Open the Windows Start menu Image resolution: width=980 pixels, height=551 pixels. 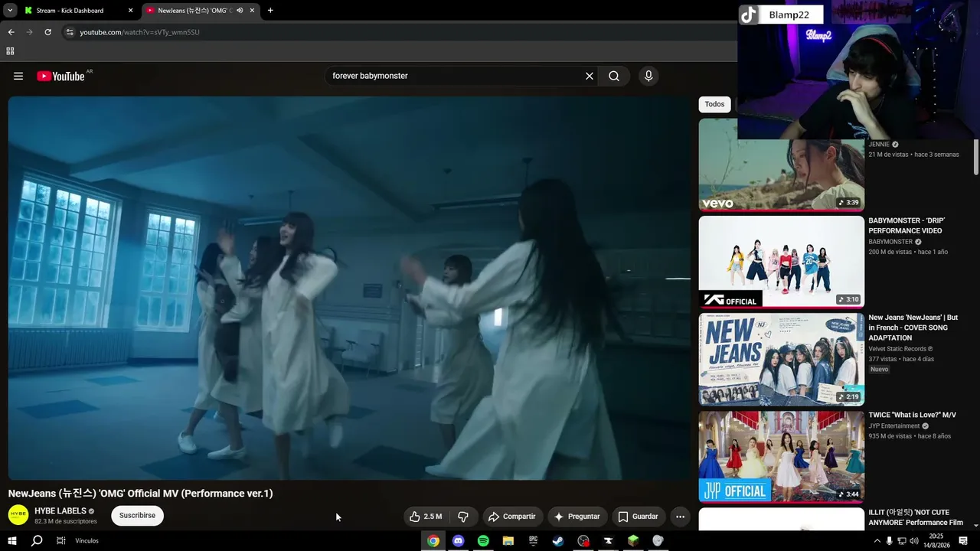[12, 541]
